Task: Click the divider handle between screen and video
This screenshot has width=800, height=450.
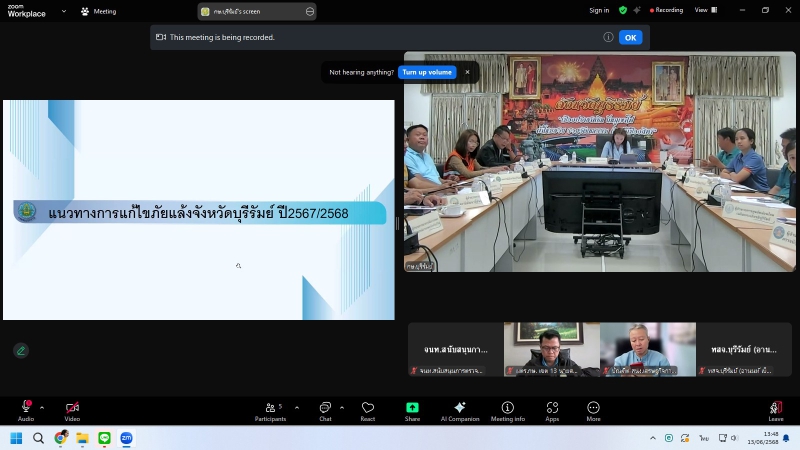Action: (x=398, y=223)
